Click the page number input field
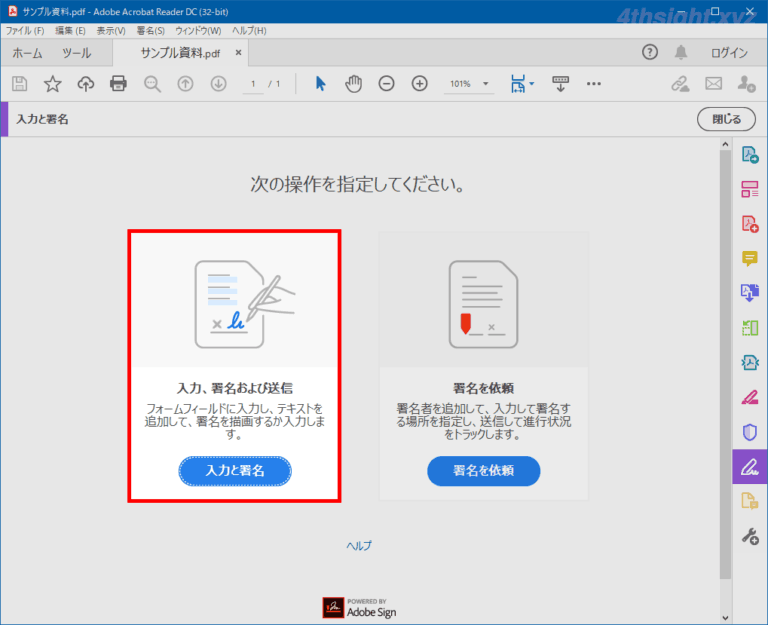Screen dimensions: 768x625 [x=254, y=84]
